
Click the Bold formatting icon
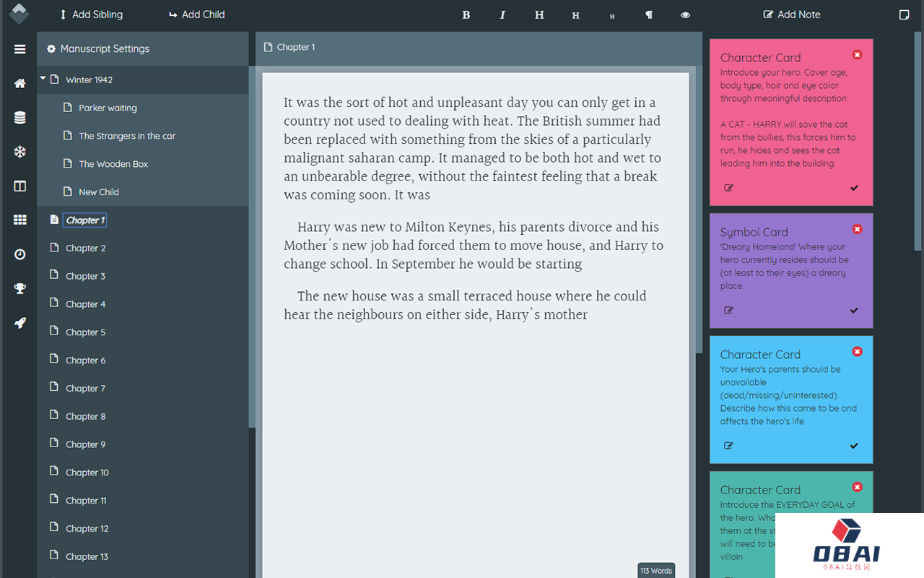coord(466,14)
